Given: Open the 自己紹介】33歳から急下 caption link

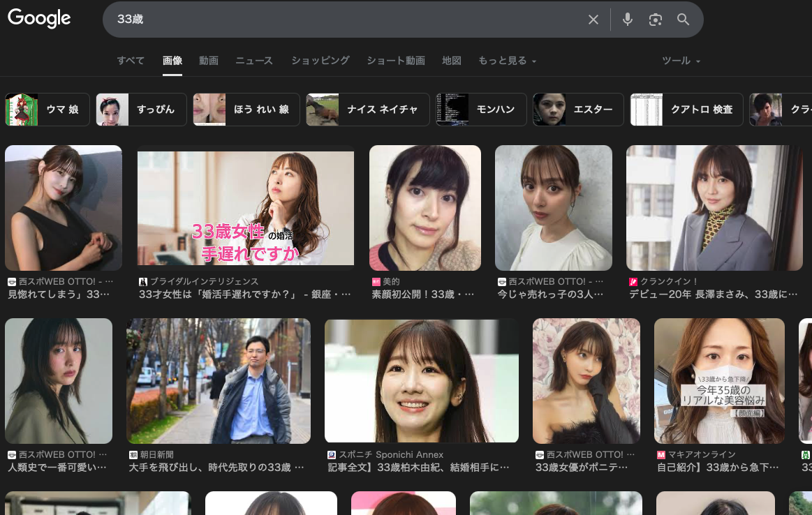Looking at the screenshot, I should (718, 468).
